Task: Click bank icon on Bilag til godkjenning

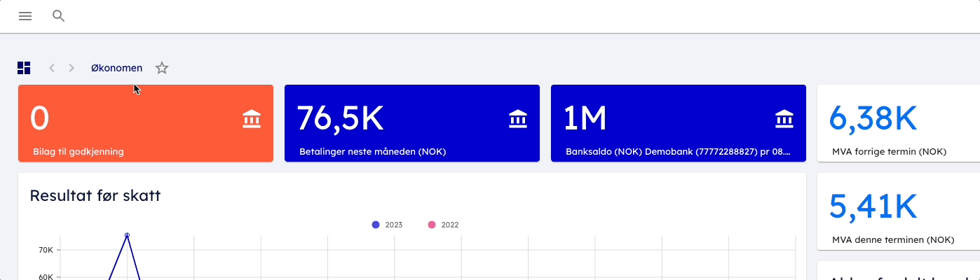Action: [252, 119]
